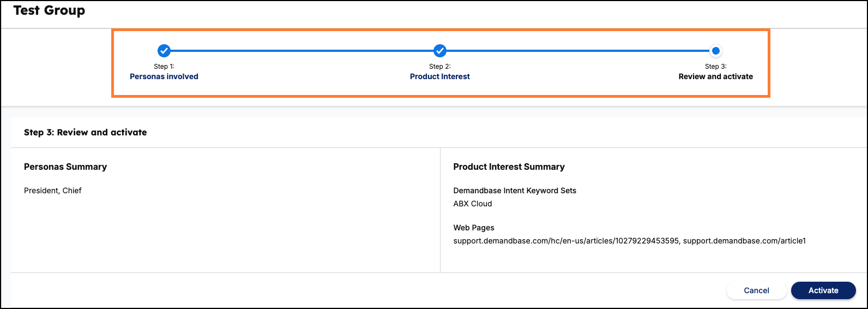
Task: Go back to Product Interest step
Action: coord(440,76)
